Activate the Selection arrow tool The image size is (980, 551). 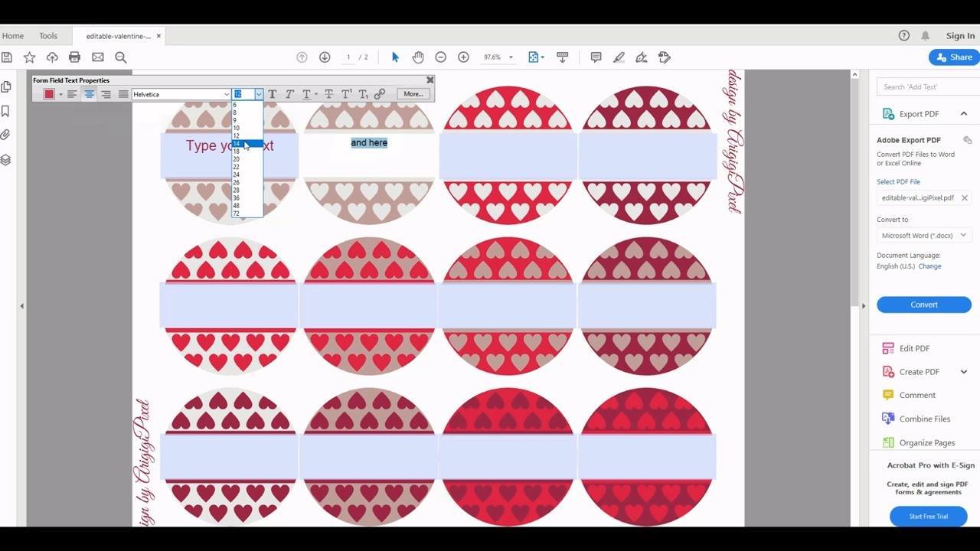pyautogui.click(x=395, y=57)
